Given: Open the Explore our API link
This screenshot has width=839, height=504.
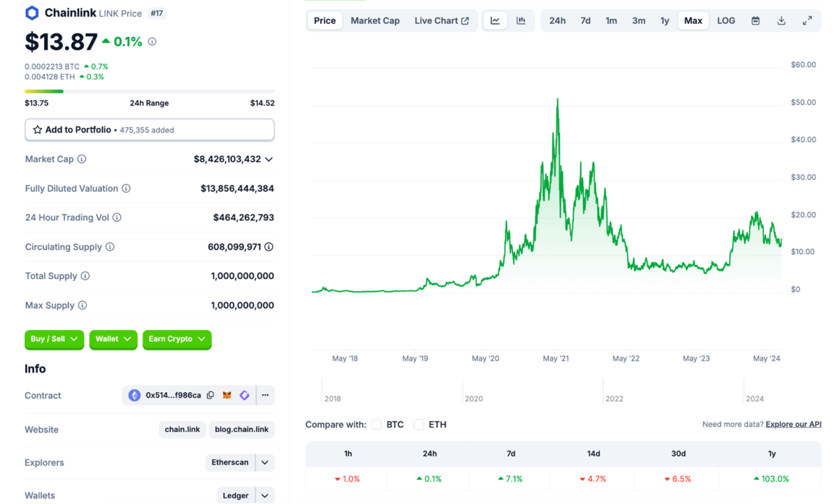Looking at the screenshot, I should (793, 424).
